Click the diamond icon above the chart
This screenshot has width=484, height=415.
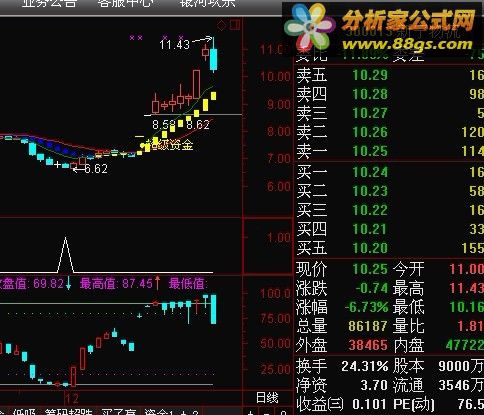221,25
